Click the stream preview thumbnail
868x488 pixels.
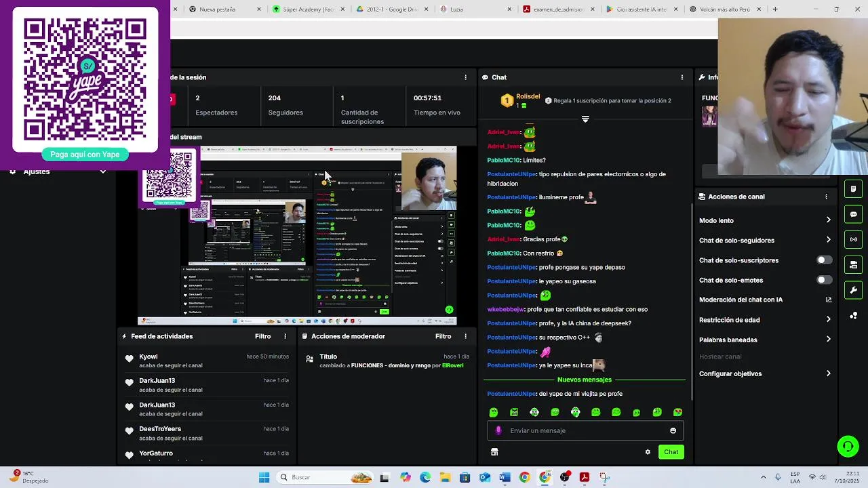(297, 236)
